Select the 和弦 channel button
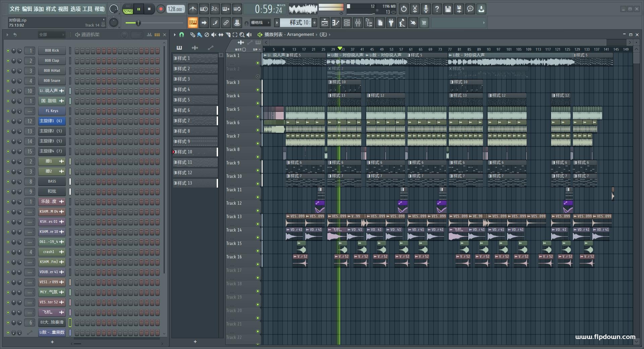The width and height of the screenshot is (644, 349). tap(52, 192)
